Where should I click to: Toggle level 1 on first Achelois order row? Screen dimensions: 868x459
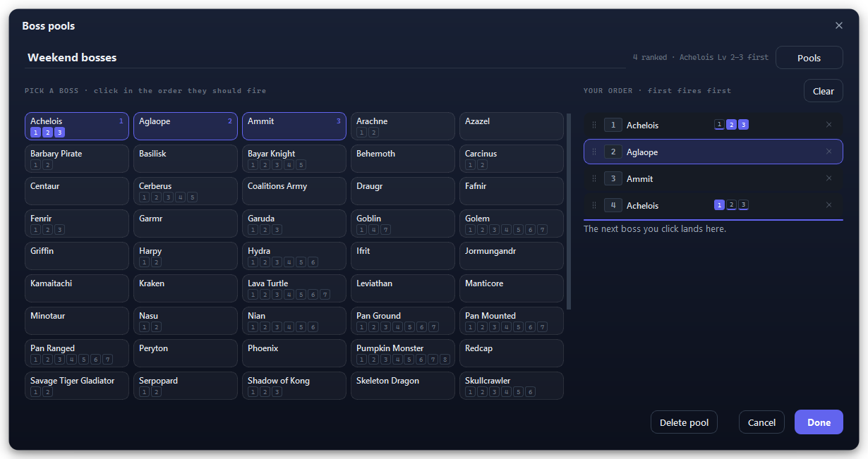click(x=719, y=125)
